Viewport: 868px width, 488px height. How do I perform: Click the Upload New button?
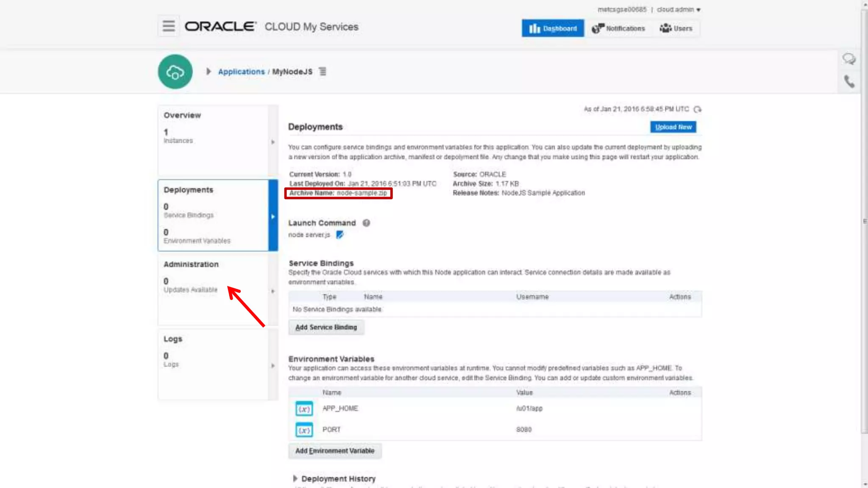[x=673, y=127]
